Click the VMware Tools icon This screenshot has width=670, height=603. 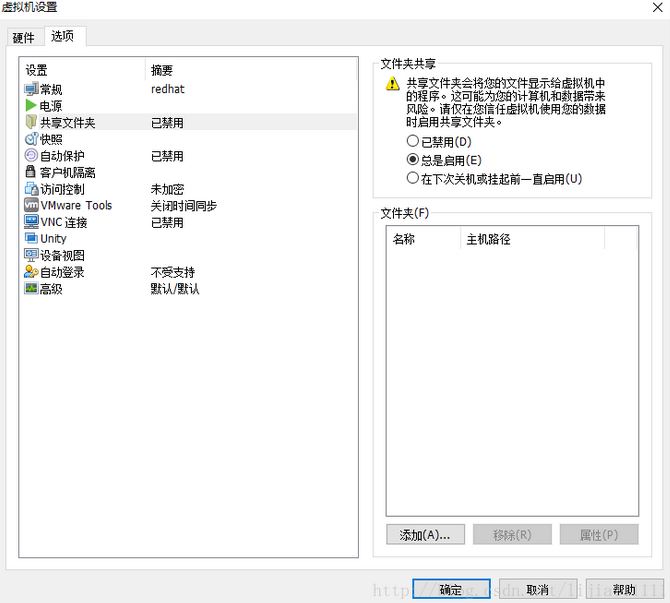(31, 205)
